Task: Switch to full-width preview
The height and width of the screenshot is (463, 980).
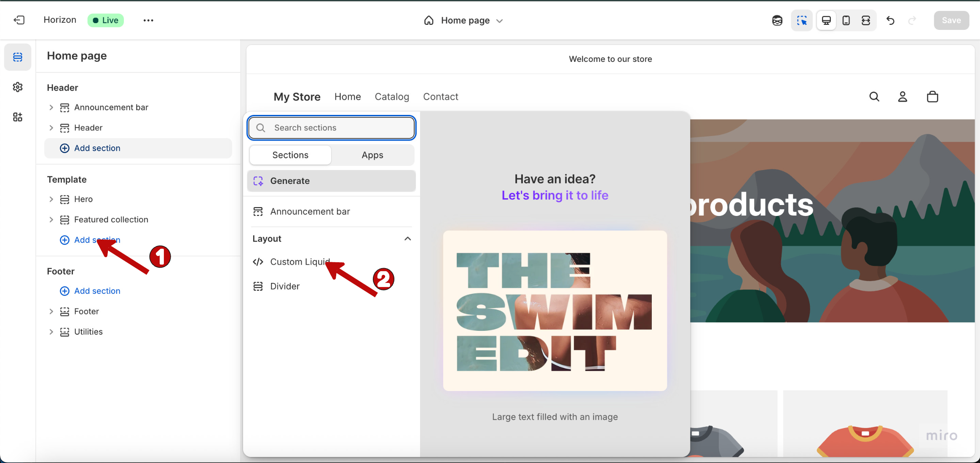Action: (866, 20)
